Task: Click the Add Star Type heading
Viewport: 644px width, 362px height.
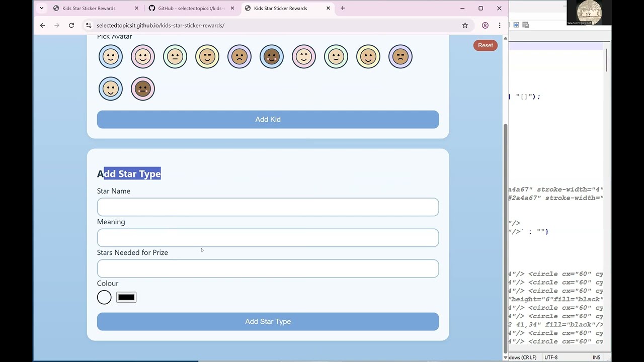Action: tap(129, 173)
